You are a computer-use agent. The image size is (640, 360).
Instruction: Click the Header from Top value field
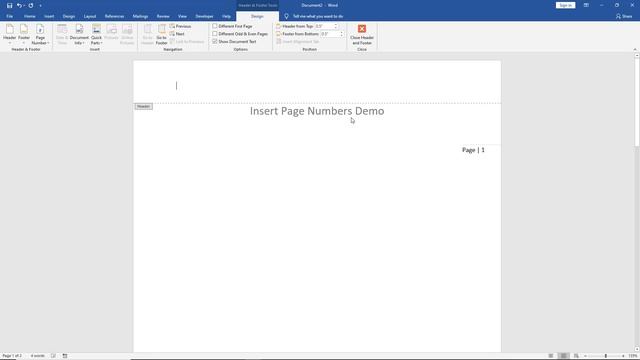(324, 26)
